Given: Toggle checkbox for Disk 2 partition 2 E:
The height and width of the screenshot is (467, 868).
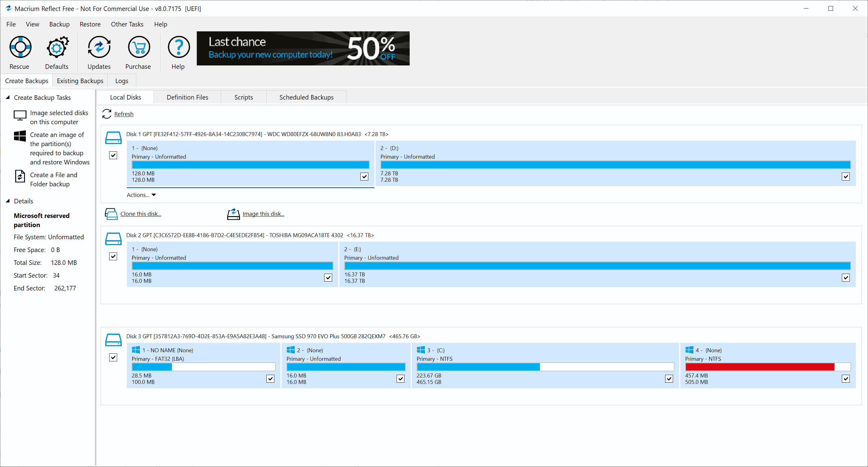Looking at the screenshot, I should coord(845,278).
